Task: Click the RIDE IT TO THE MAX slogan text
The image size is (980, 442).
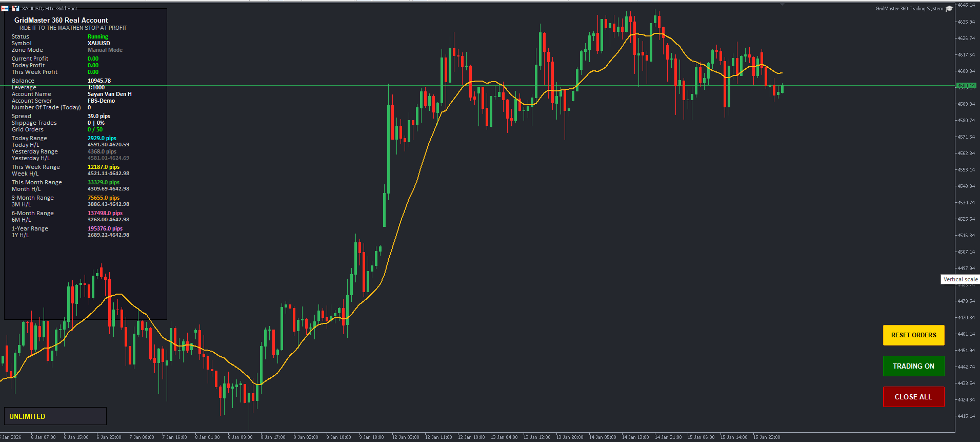Action: click(73, 28)
